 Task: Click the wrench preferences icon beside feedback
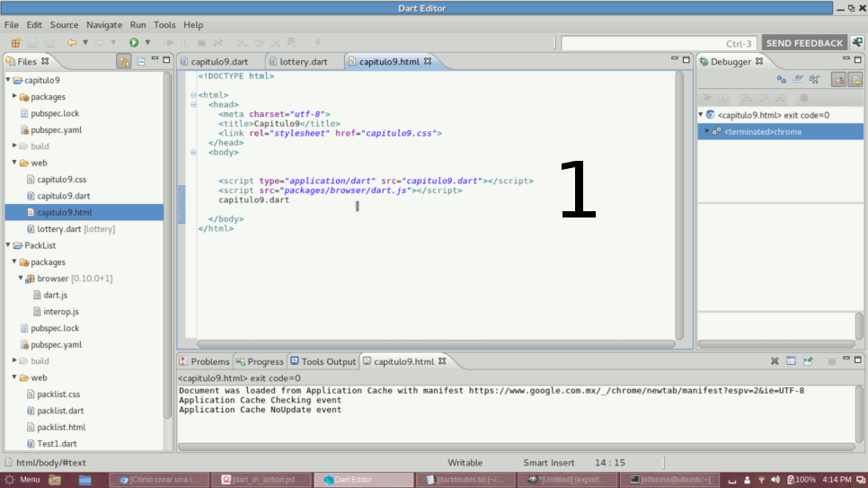[857, 42]
